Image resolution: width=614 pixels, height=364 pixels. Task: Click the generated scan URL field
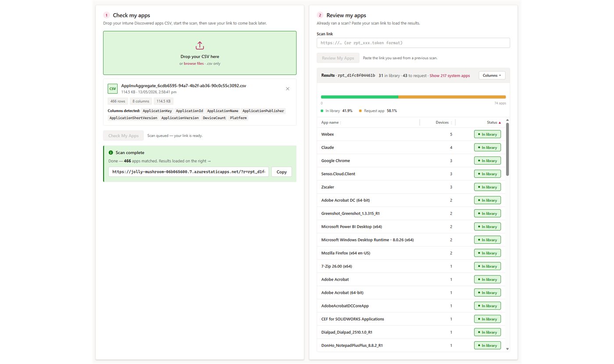(x=189, y=172)
